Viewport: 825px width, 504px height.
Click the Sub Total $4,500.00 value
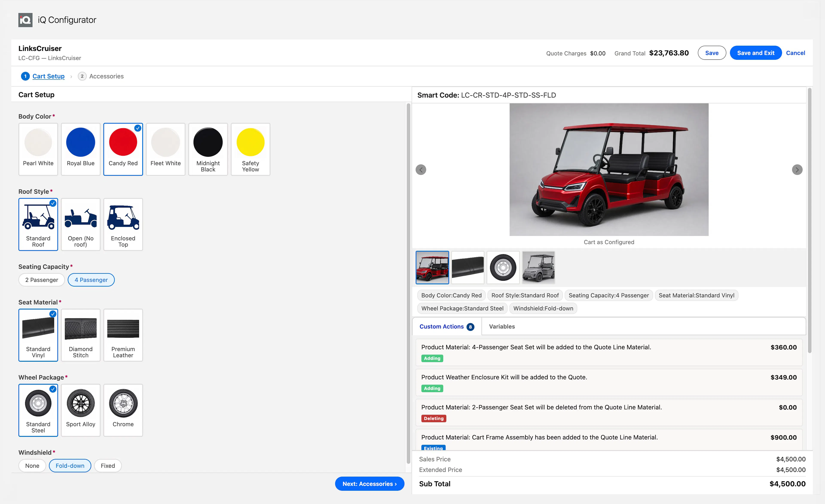point(787,484)
